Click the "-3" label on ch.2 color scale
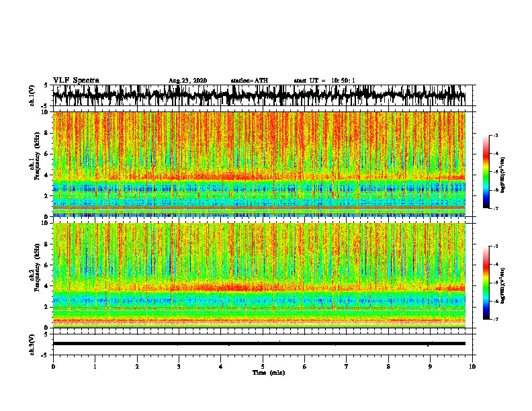The width and height of the screenshot is (532, 411). point(496,246)
